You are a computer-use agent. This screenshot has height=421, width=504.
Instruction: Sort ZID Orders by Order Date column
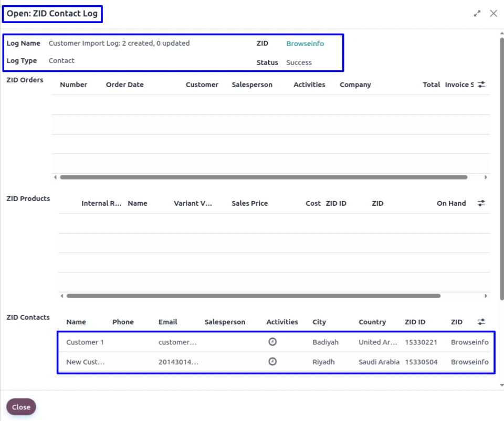point(124,85)
